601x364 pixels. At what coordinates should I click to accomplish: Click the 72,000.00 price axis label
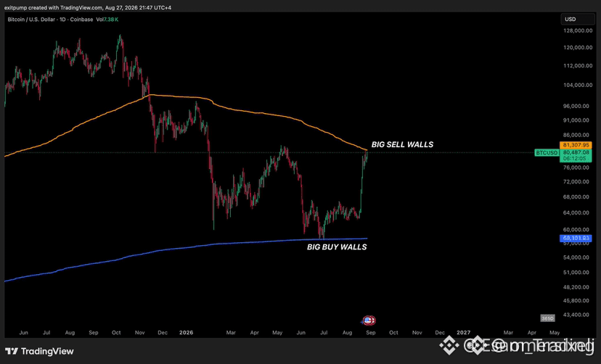[577, 181]
